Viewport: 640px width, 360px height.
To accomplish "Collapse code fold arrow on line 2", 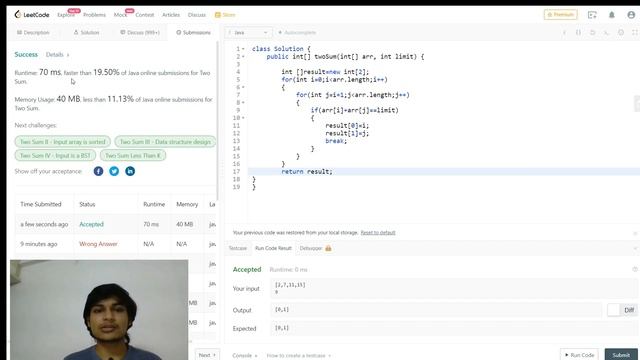I will click(243, 57).
